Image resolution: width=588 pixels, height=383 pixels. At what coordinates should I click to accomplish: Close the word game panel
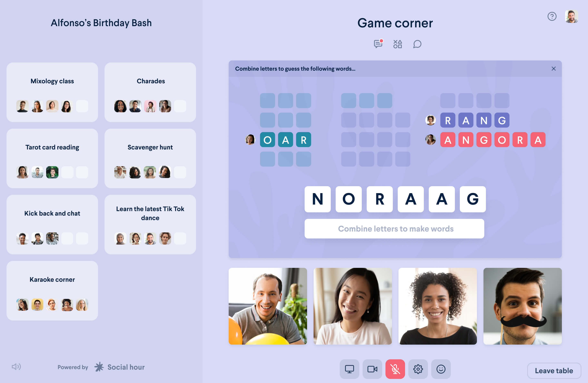[554, 69]
